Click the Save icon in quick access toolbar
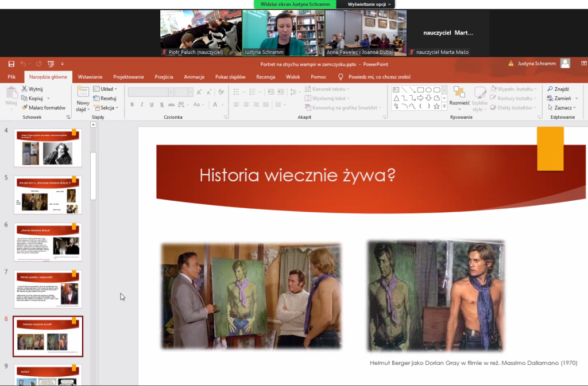The height and width of the screenshot is (386, 588). coord(11,64)
